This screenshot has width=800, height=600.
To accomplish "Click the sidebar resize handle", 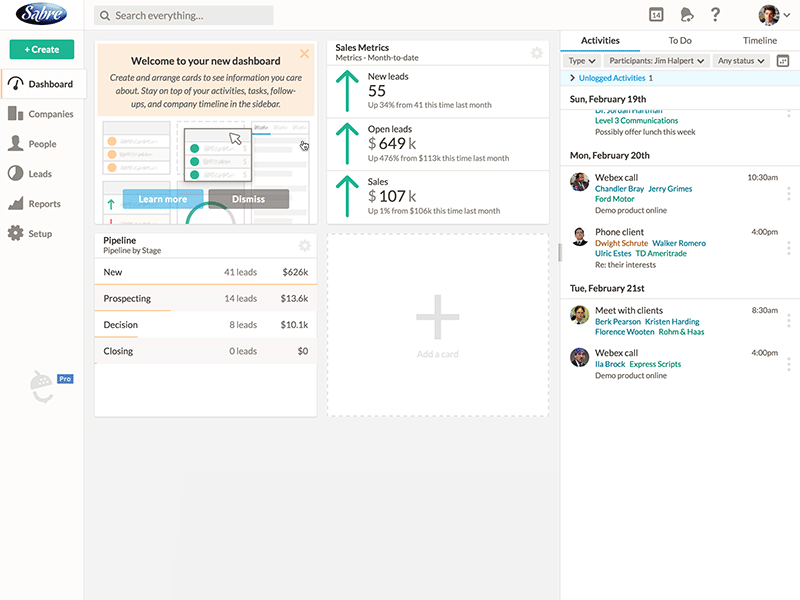I will click(560, 253).
